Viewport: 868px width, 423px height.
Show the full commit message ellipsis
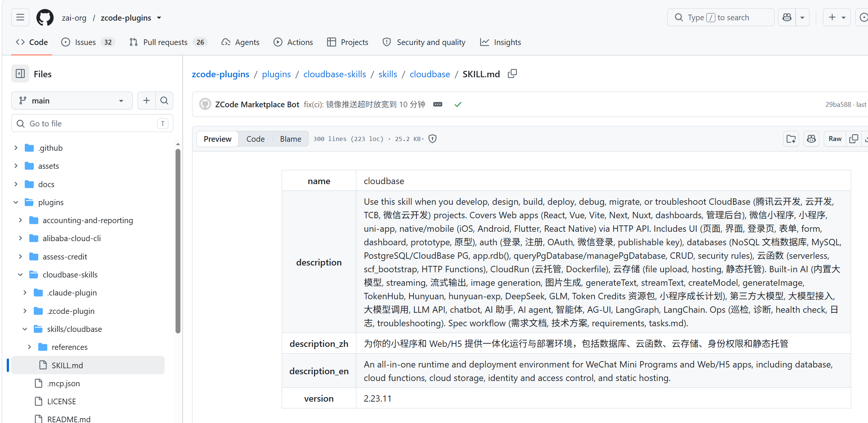pyautogui.click(x=438, y=104)
